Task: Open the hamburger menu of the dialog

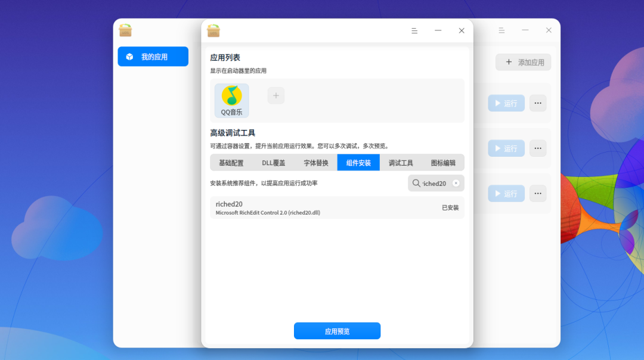Action: click(414, 30)
